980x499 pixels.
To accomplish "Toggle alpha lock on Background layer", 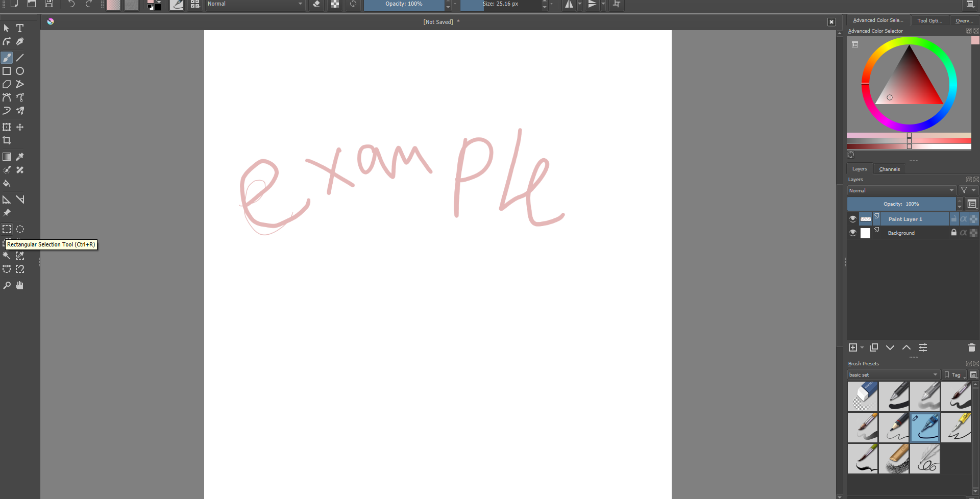I will [974, 233].
